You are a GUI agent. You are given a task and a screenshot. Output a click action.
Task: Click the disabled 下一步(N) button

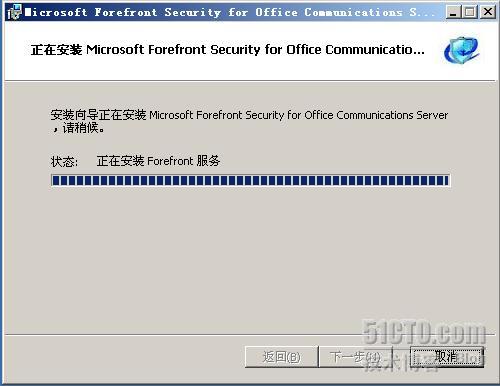[x=355, y=357]
